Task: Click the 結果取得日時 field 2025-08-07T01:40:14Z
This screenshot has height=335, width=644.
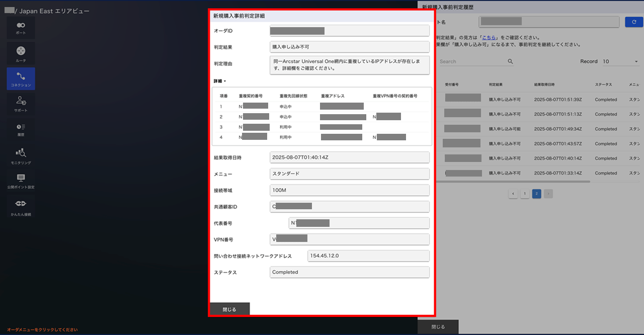Action: (350, 157)
